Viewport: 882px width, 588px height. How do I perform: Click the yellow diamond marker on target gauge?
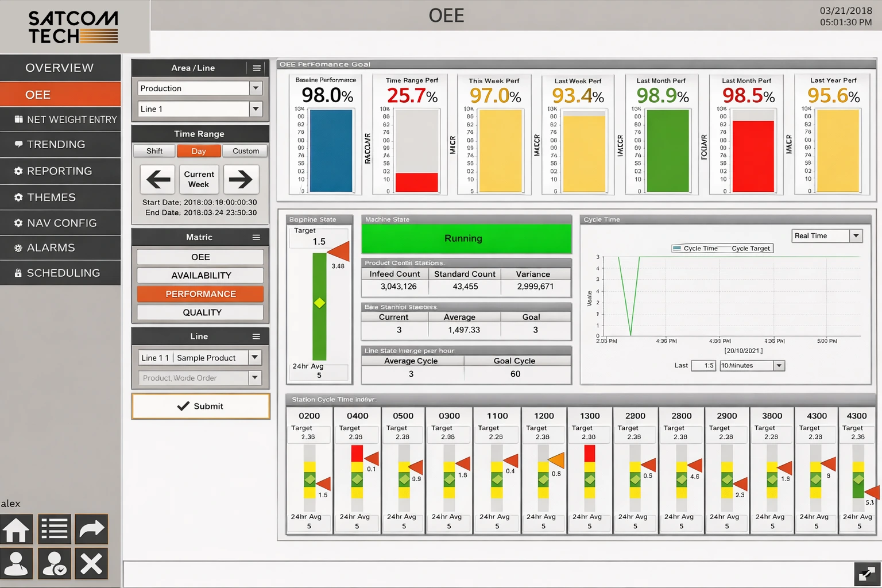tap(319, 303)
